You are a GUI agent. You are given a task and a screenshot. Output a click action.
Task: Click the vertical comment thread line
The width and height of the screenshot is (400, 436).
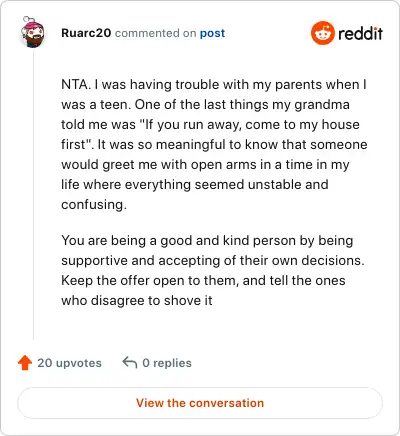(x=33, y=194)
